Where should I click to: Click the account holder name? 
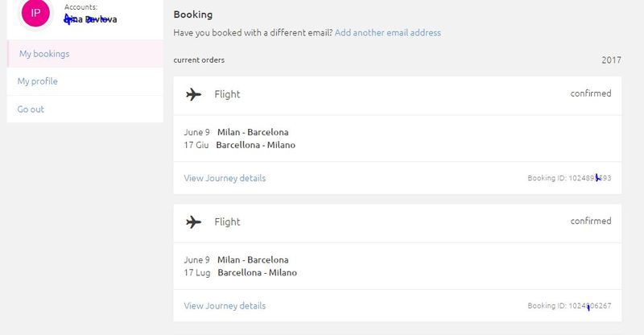pos(90,19)
